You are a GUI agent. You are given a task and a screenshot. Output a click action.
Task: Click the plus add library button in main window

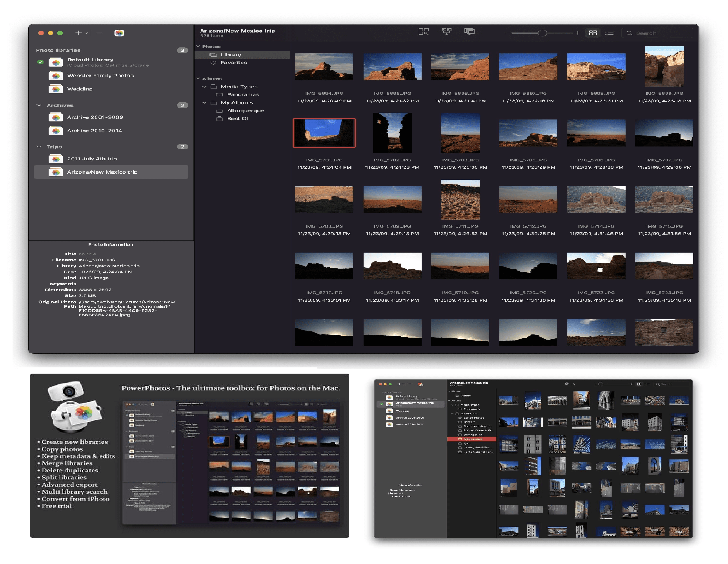(x=78, y=33)
